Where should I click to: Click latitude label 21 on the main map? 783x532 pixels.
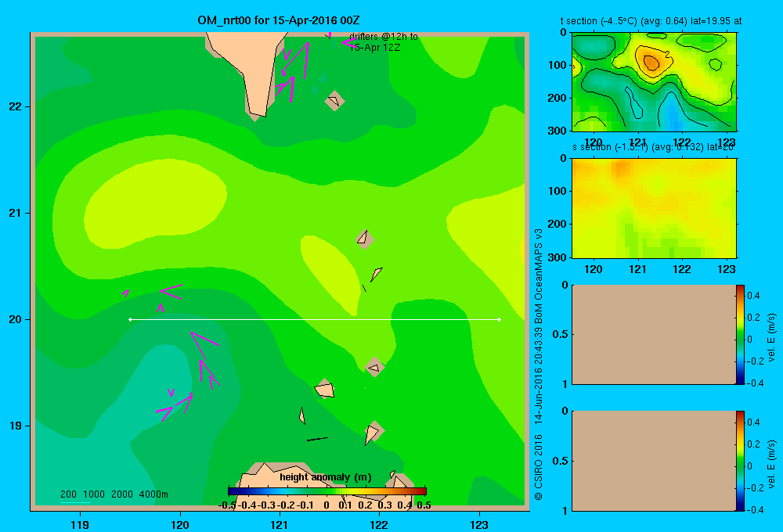pyautogui.click(x=16, y=213)
